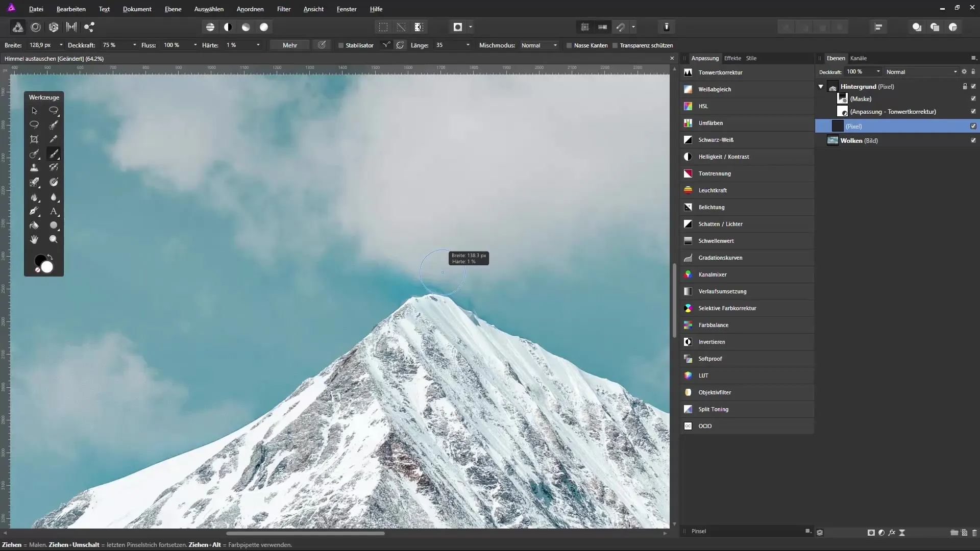The width and height of the screenshot is (980, 551).
Task: Switch to the Kanäle tab
Action: [x=859, y=58]
